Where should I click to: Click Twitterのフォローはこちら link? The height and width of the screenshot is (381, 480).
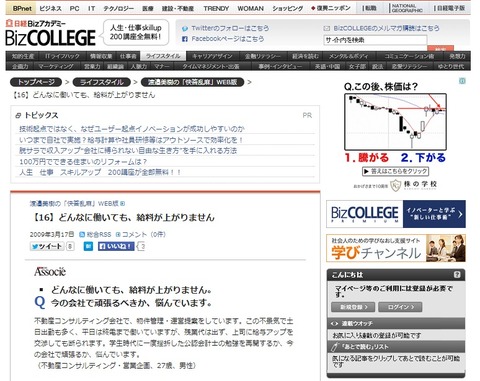(230, 29)
